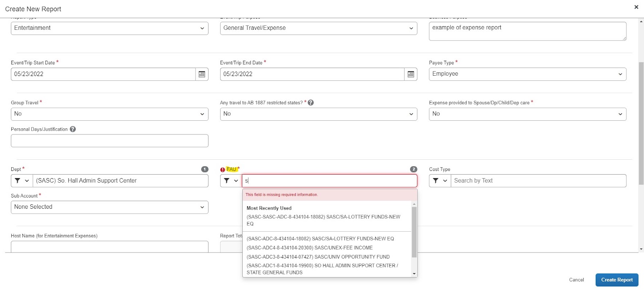This screenshot has width=644, height=292.
Task: Show help for AB 1887 restricted states
Action: tap(311, 103)
